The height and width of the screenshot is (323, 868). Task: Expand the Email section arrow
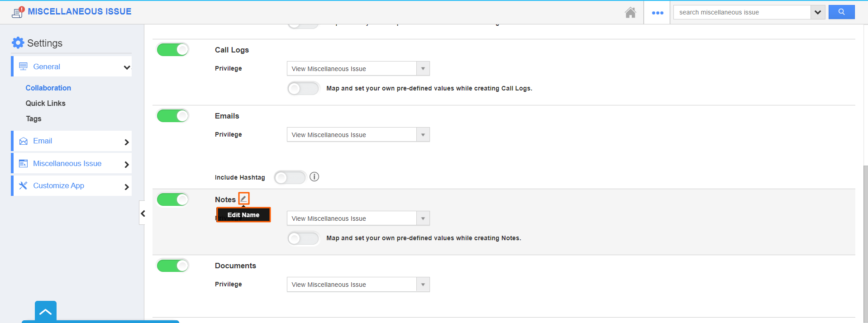127,142
